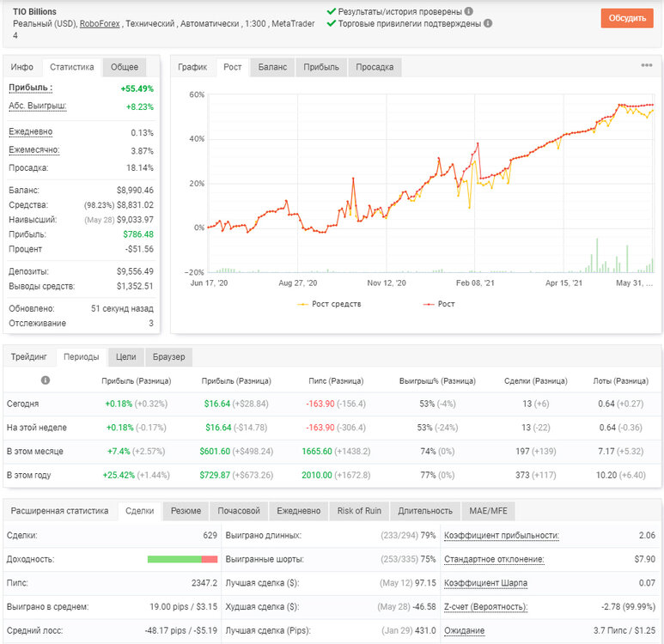The height and width of the screenshot is (644, 664).
Task: Click the Ежедневно label in the statistics panel
Action: [30, 131]
